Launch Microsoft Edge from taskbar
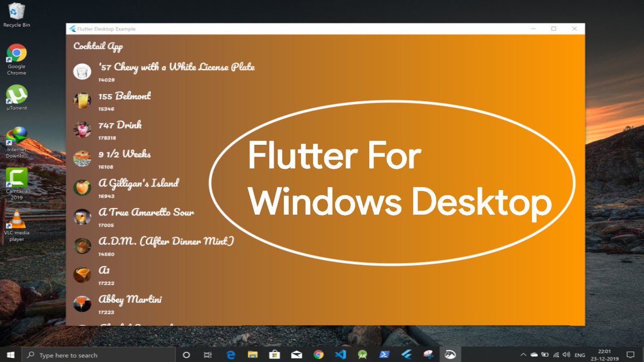Screen dimensions: 644x362 point(231,354)
